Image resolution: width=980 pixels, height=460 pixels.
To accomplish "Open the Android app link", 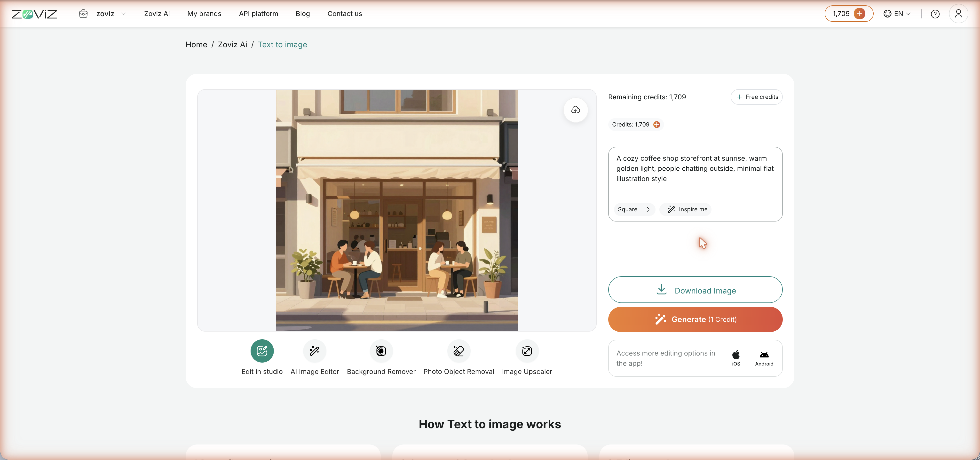I will click(x=764, y=358).
